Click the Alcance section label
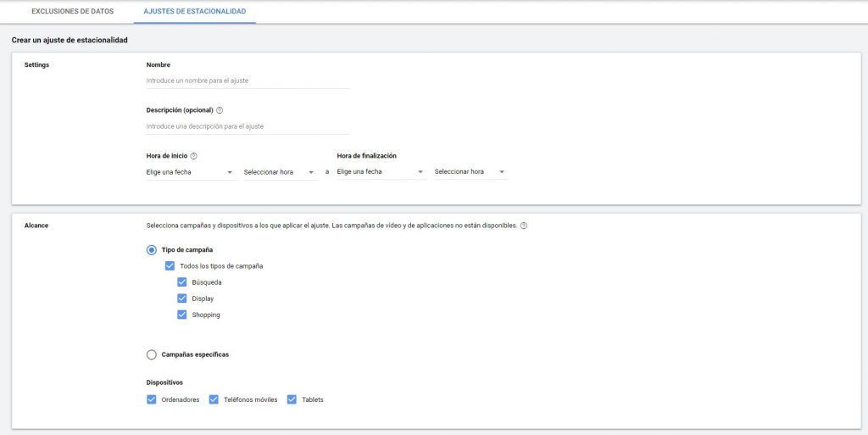 [x=36, y=226]
